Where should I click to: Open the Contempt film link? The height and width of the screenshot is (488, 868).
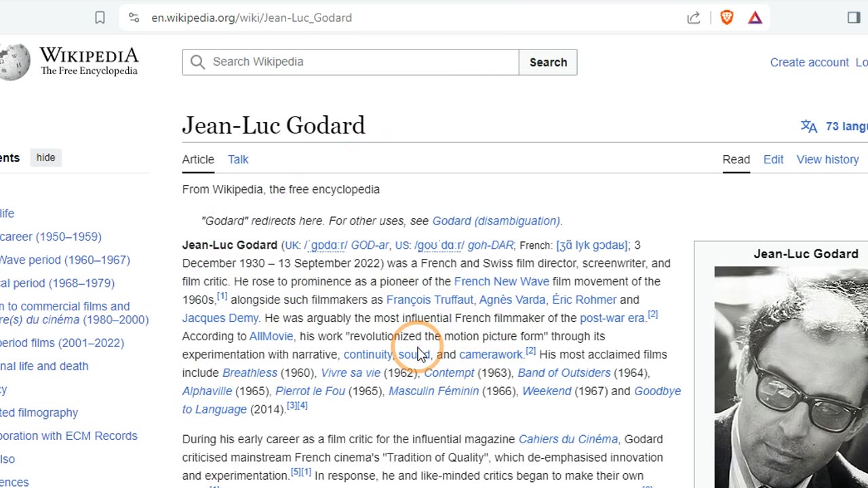point(449,373)
